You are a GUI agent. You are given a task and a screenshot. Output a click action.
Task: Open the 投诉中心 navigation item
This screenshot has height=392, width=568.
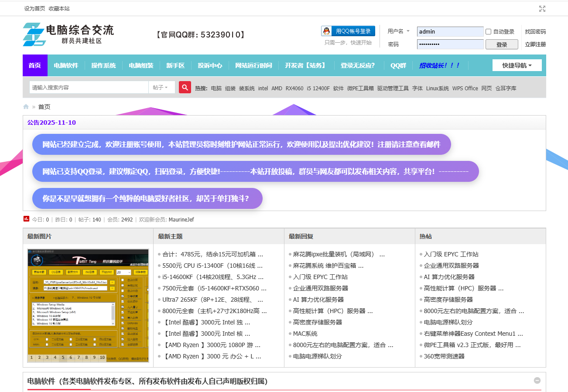click(210, 65)
